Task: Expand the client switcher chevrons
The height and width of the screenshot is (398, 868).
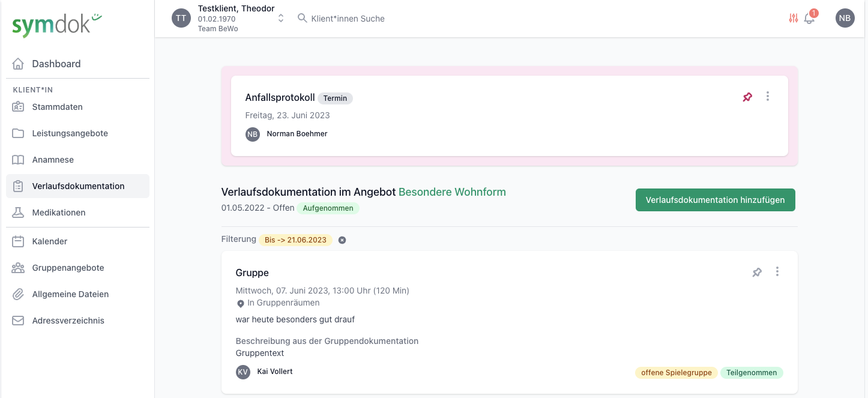Action: (280, 18)
